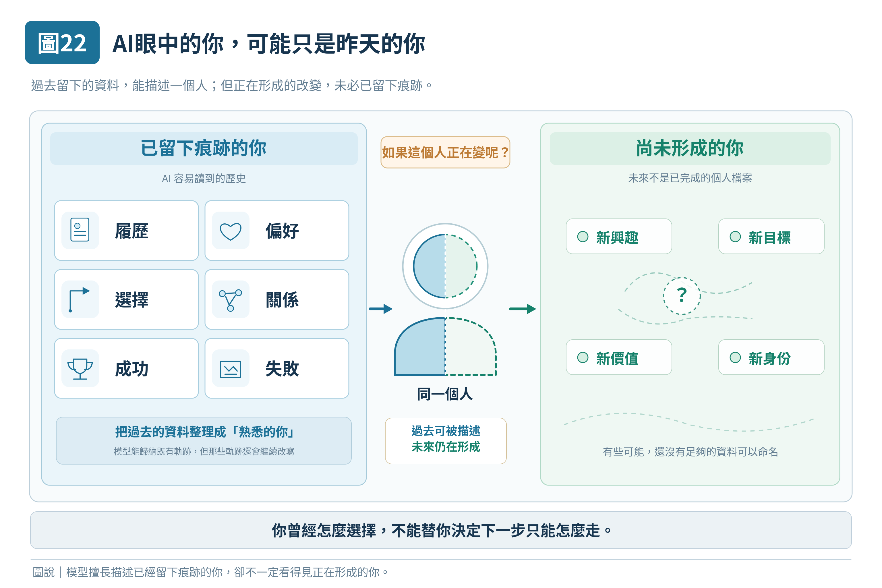Click the 新目標 label text
The height and width of the screenshot is (588, 882).
(x=769, y=237)
